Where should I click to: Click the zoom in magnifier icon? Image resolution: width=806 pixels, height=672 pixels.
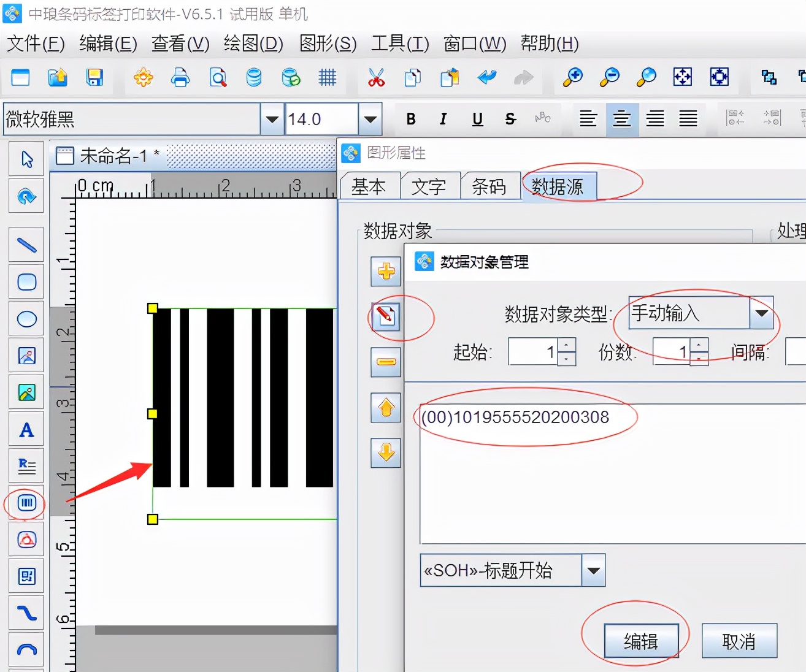tap(572, 78)
